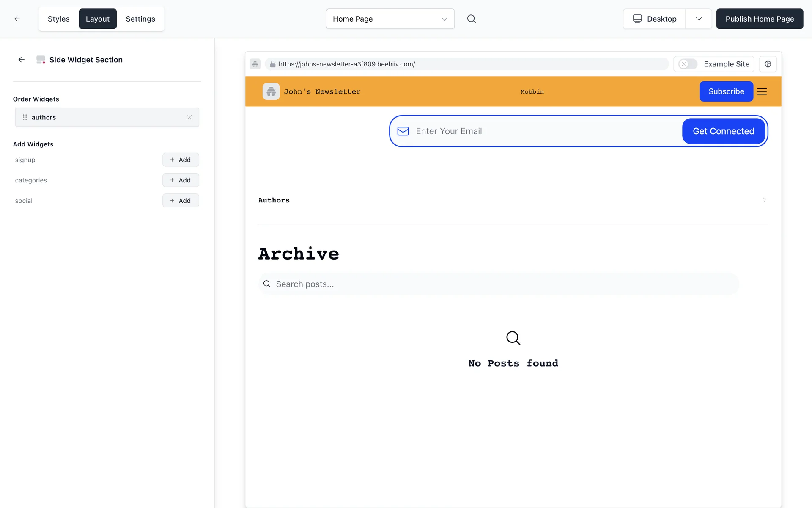Open the Home Page dropdown
This screenshot has height=508, width=812.
pyautogui.click(x=390, y=19)
